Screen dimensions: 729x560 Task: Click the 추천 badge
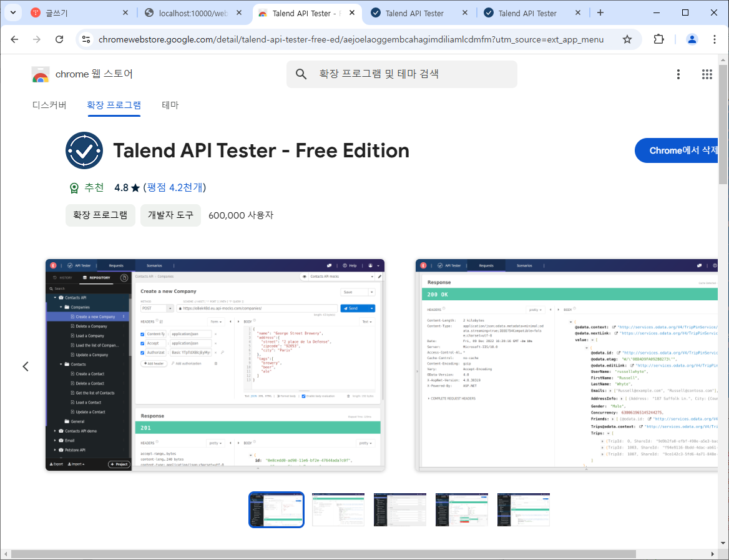point(87,187)
